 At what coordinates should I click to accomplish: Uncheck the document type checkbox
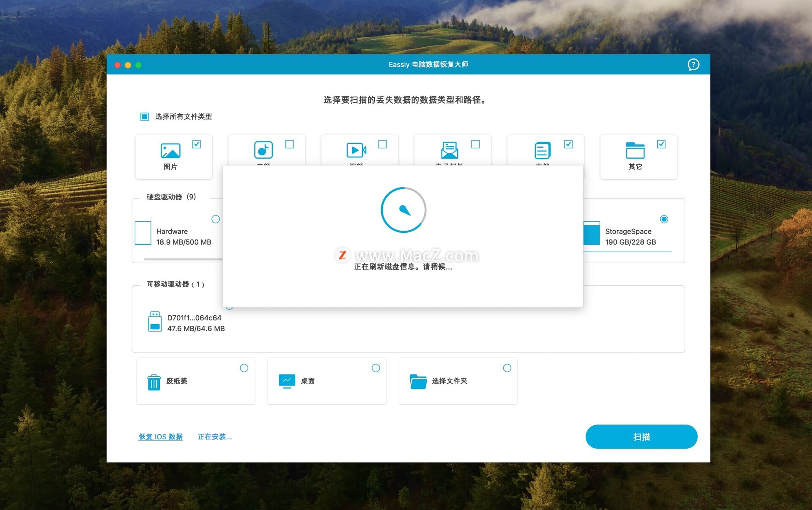569,144
